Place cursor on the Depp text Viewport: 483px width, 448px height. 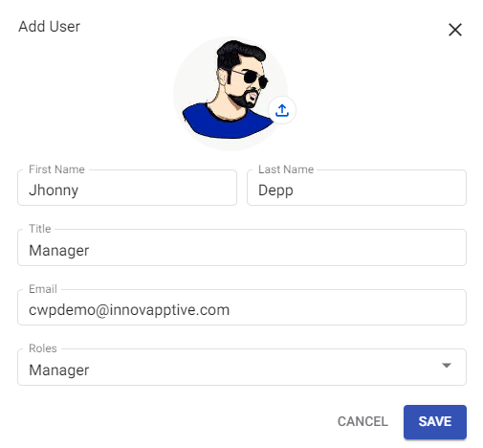click(x=275, y=190)
